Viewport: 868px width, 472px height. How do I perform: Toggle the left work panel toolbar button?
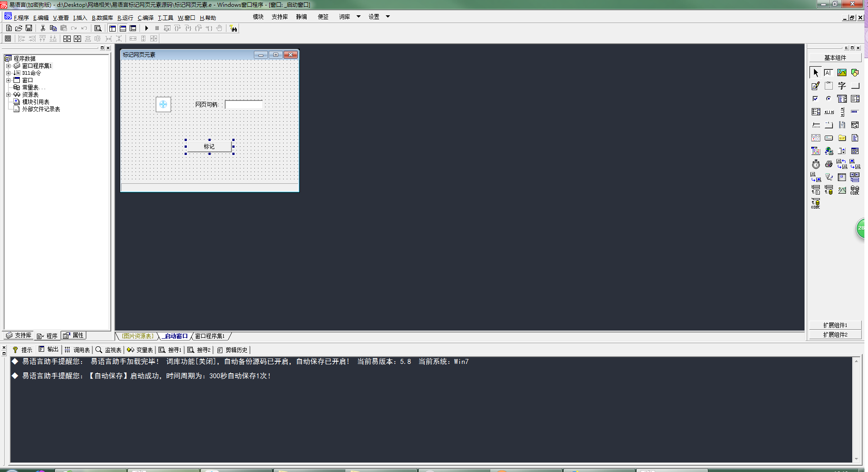click(x=113, y=28)
